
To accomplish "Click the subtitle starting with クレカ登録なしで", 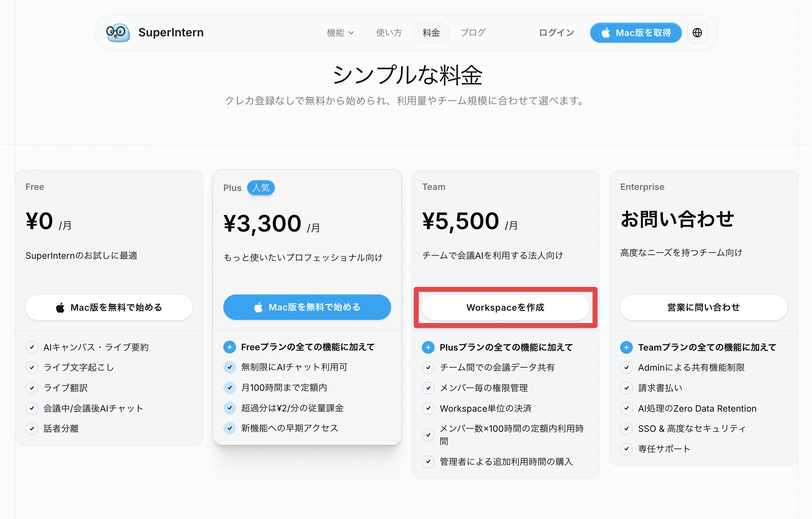I will [405, 101].
